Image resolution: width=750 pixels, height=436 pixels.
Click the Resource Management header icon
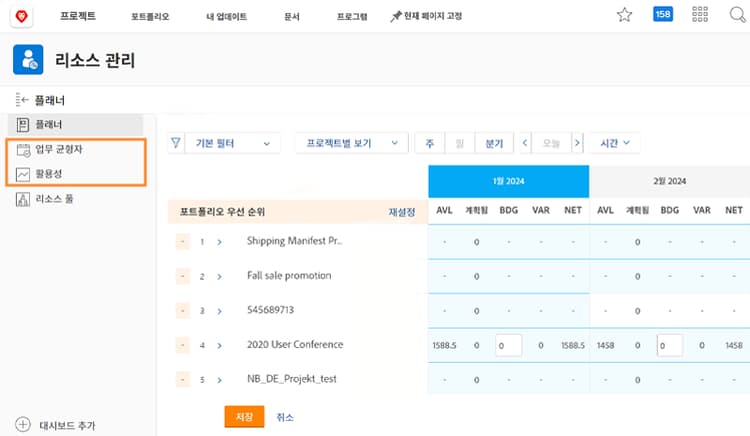28,60
